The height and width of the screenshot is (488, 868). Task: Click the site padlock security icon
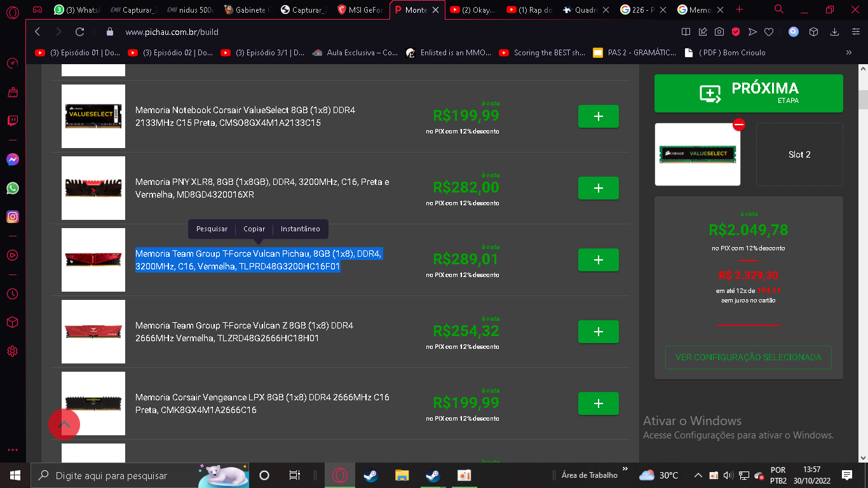(x=109, y=32)
